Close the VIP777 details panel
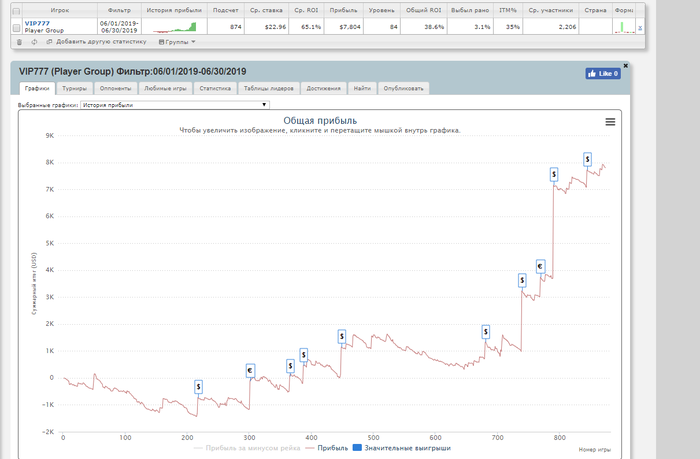Viewport: 700px width, 459px height. (x=625, y=66)
